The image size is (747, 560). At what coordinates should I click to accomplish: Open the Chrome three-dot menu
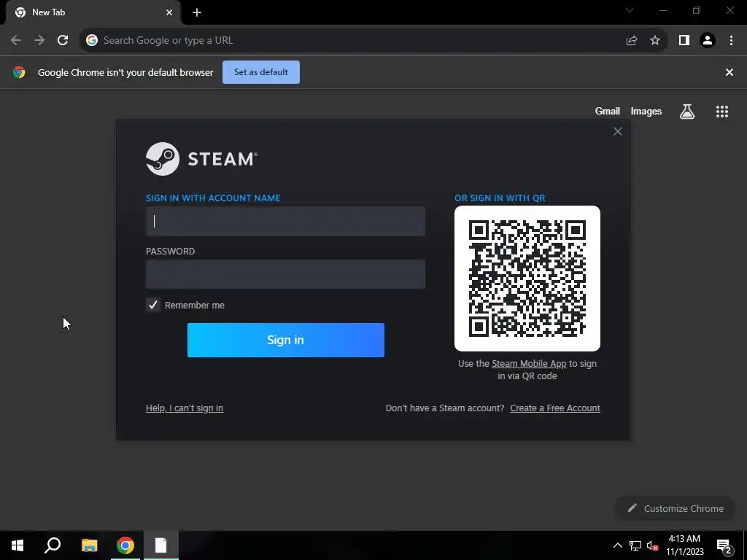coord(731,41)
